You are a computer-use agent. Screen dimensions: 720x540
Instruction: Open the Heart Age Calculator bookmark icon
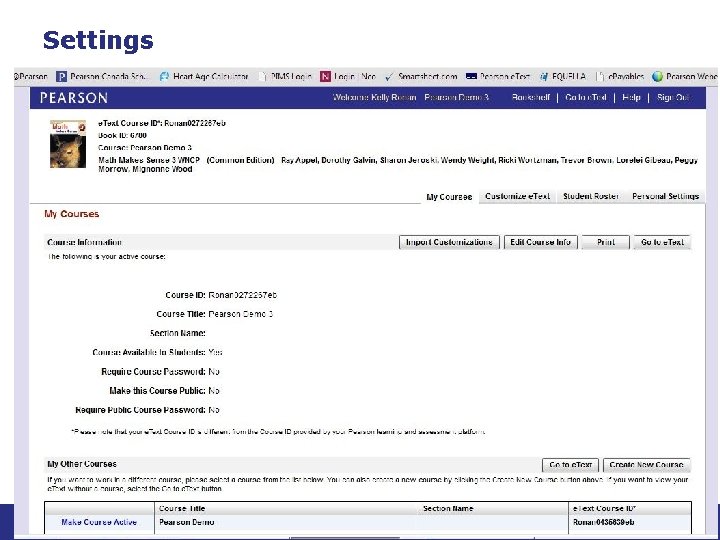164,76
